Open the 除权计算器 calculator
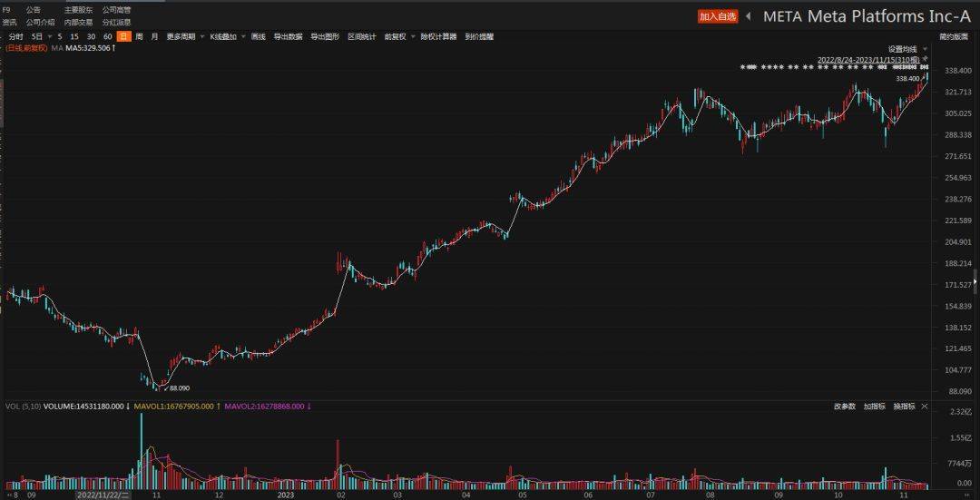980x500 pixels. [438, 36]
